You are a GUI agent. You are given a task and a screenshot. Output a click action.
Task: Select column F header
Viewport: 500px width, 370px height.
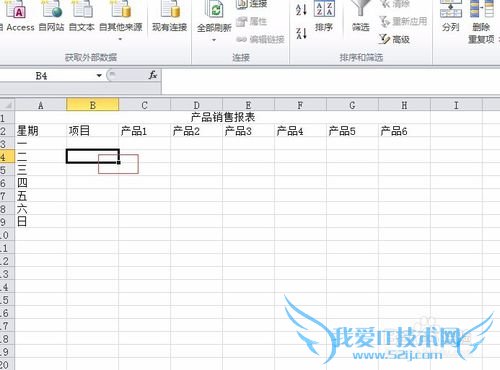point(300,105)
